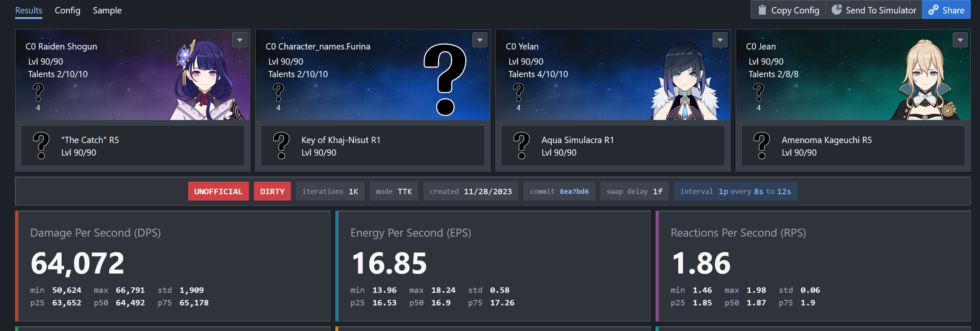Click the C0 Yelan name
The height and width of the screenshot is (331, 980).
pos(522,47)
